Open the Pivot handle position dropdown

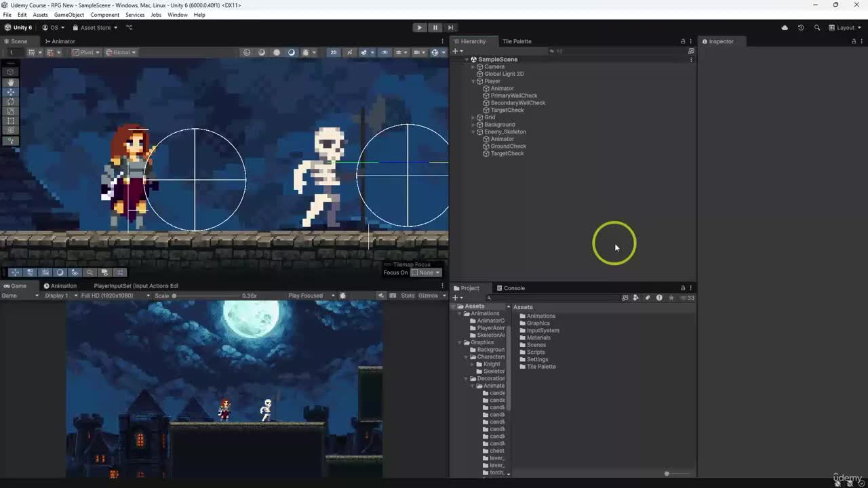click(86, 52)
